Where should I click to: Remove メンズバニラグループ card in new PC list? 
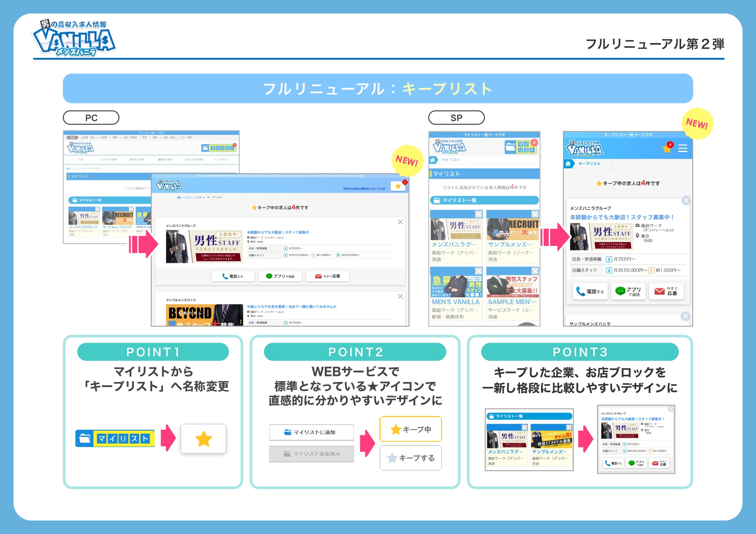(x=400, y=222)
